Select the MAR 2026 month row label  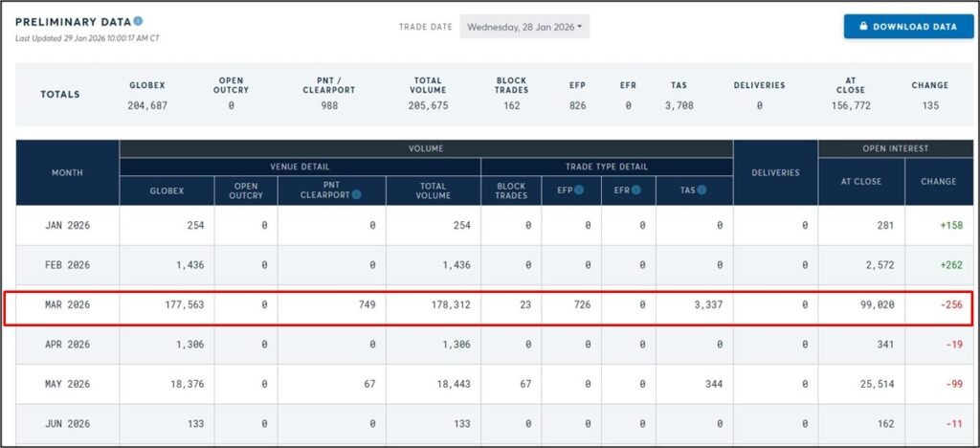(67, 305)
